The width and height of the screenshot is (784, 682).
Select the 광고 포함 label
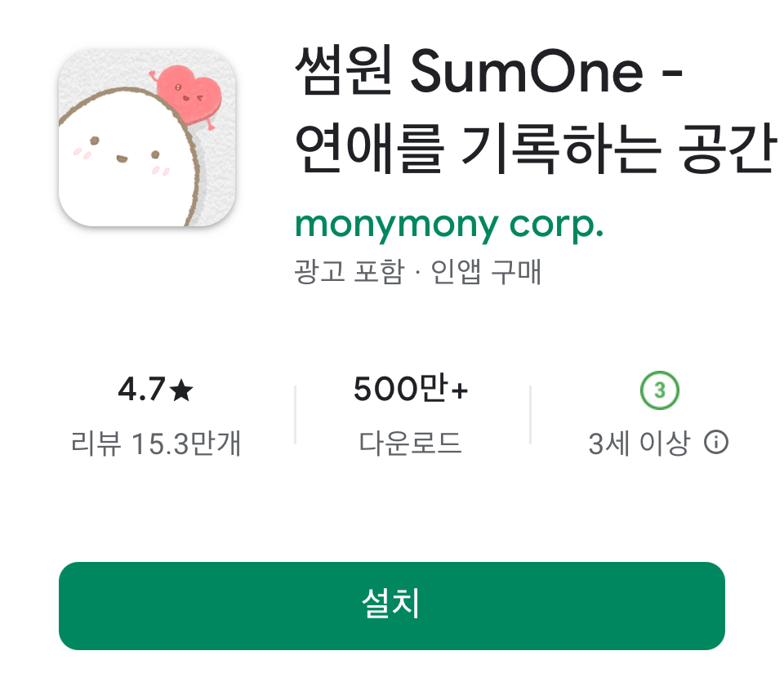tap(349, 272)
